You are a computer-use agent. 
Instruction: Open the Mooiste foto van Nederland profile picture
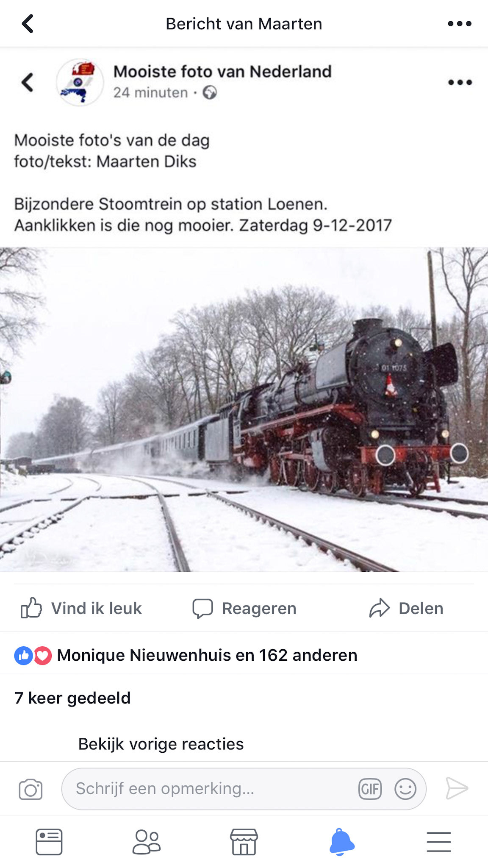(x=80, y=82)
